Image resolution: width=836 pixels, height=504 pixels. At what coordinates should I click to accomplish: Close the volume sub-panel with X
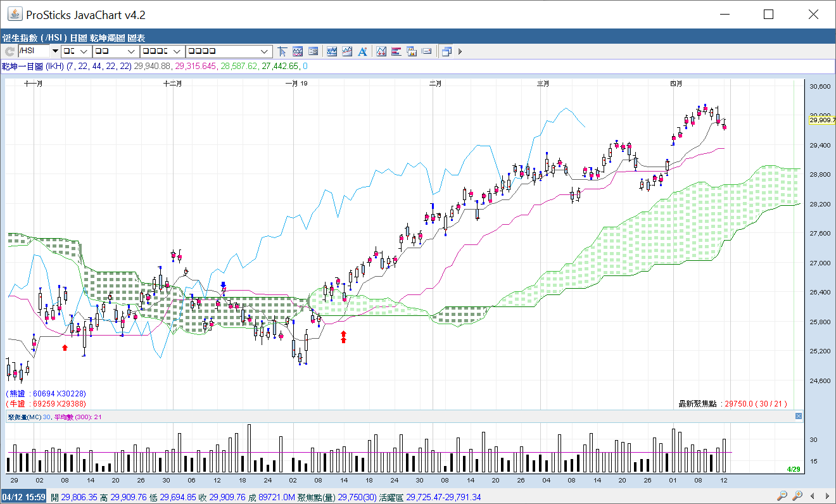[799, 416]
